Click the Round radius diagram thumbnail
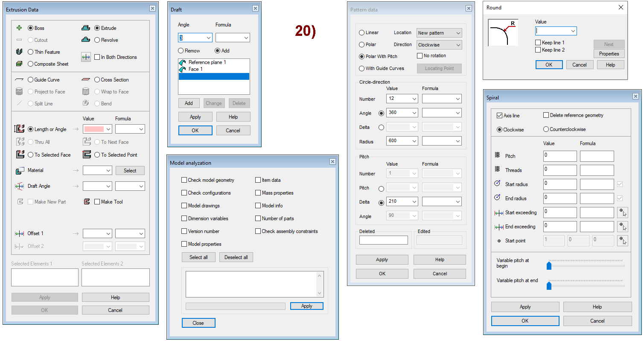Image resolution: width=644 pixels, height=341 pixels. click(x=503, y=32)
